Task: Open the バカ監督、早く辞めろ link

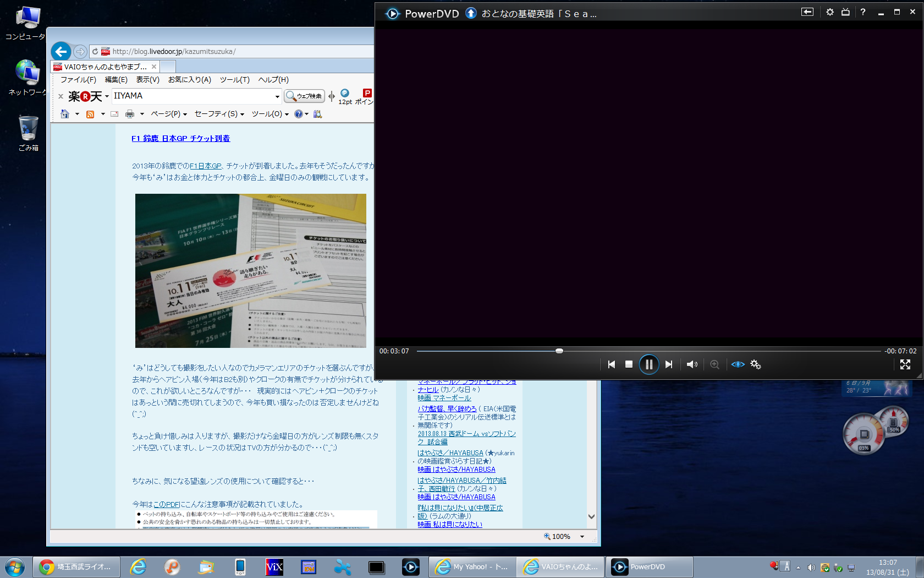Action: click(447, 409)
